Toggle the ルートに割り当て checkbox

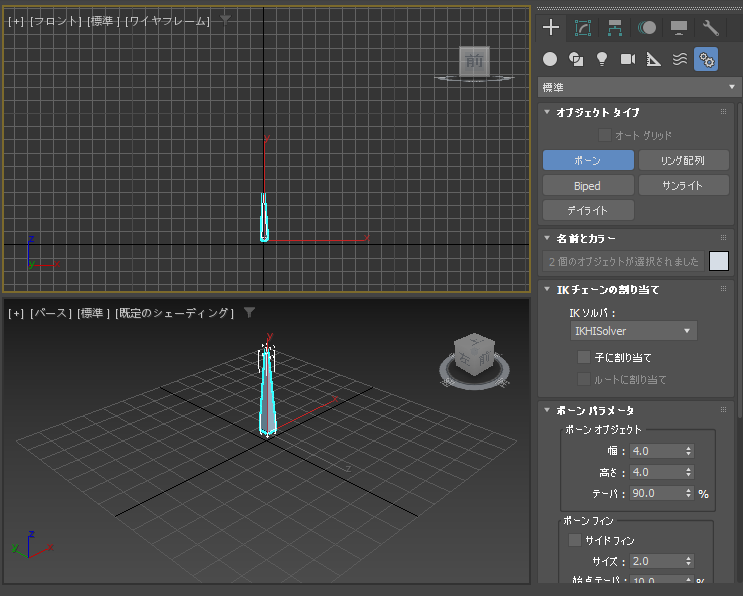click(584, 379)
